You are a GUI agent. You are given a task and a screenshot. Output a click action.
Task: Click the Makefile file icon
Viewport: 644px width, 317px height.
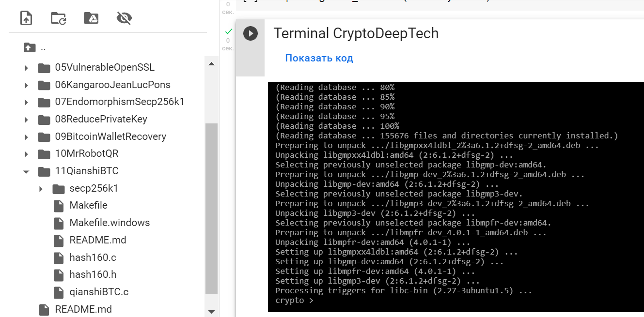pos(59,206)
